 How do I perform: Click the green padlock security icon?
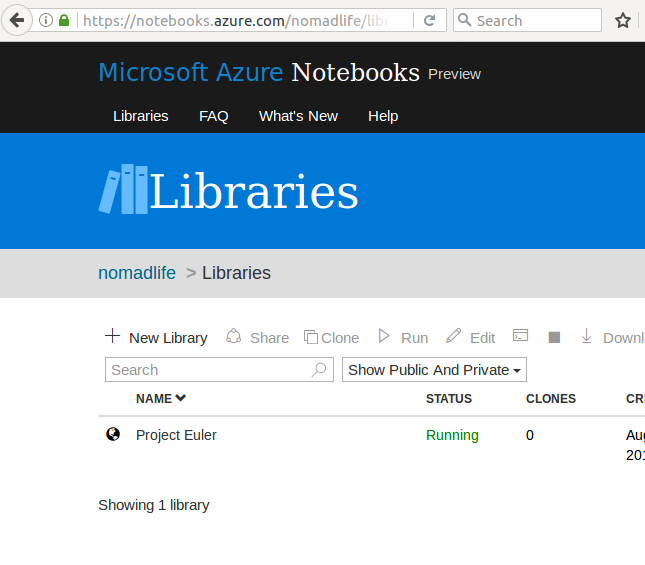click(64, 20)
